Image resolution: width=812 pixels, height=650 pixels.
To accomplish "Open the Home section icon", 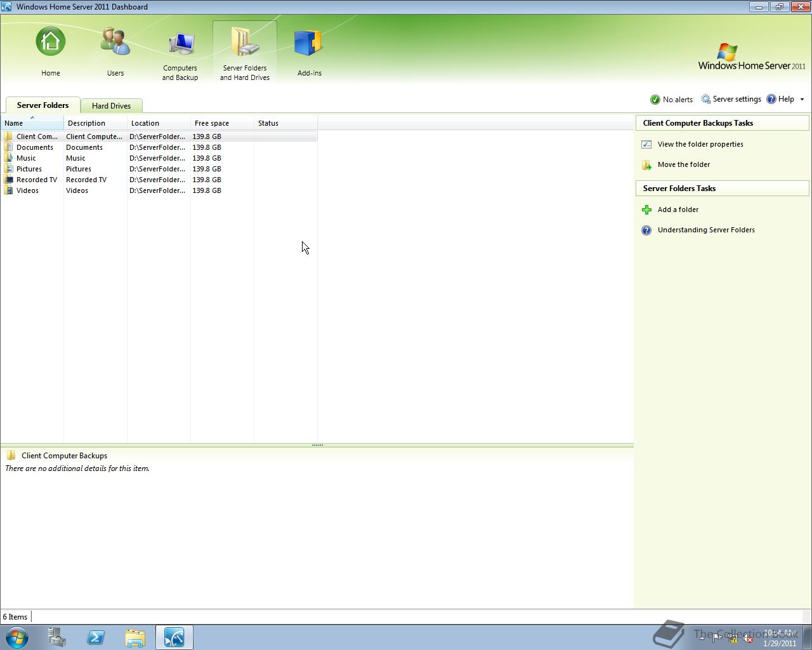I will click(x=50, y=42).
